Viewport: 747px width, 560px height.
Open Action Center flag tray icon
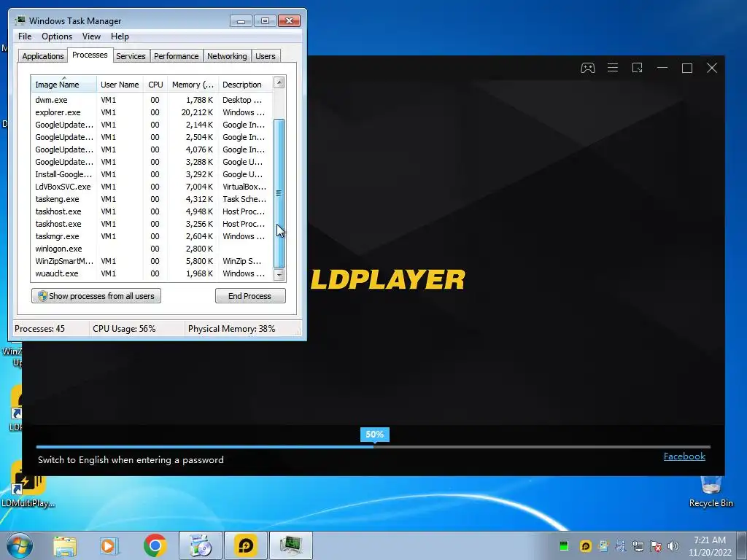656,545
